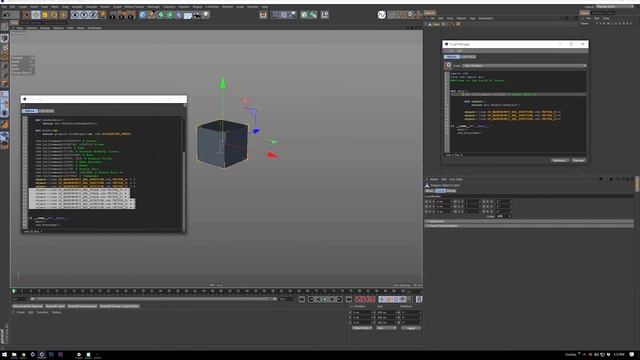Open the Redshift menu in main menu bar

227,7
